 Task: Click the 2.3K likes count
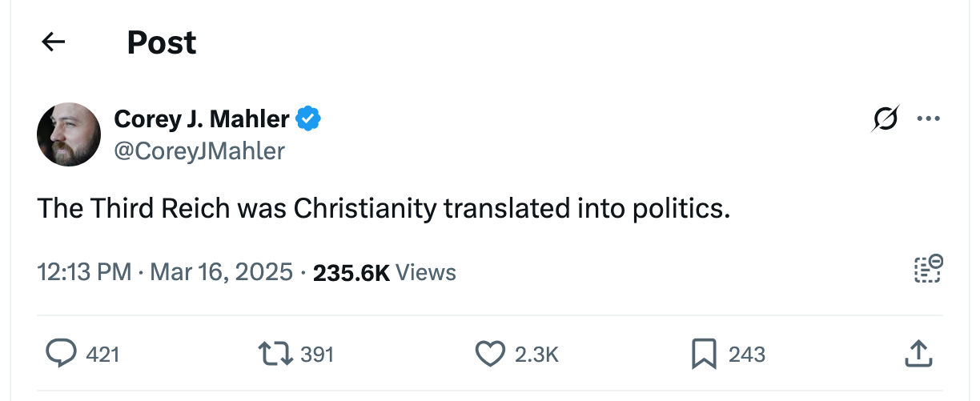click(536, 355)
